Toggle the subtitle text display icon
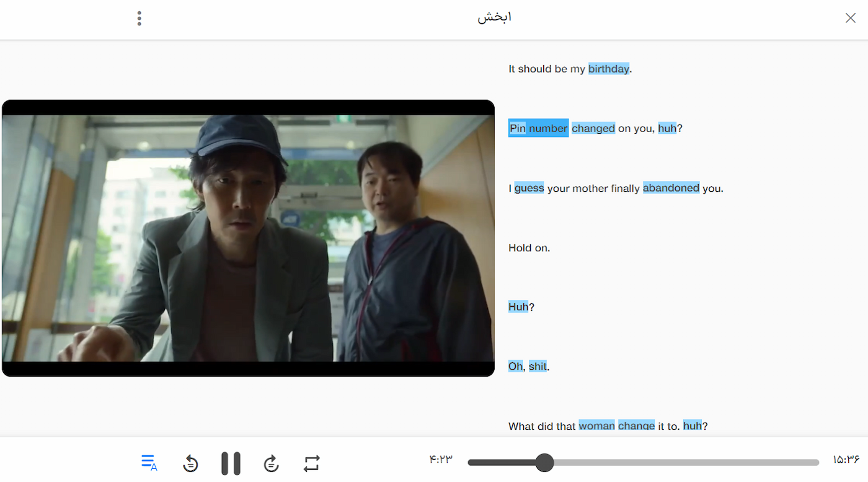This screenshot has height=482, width=868. (149, 463)
